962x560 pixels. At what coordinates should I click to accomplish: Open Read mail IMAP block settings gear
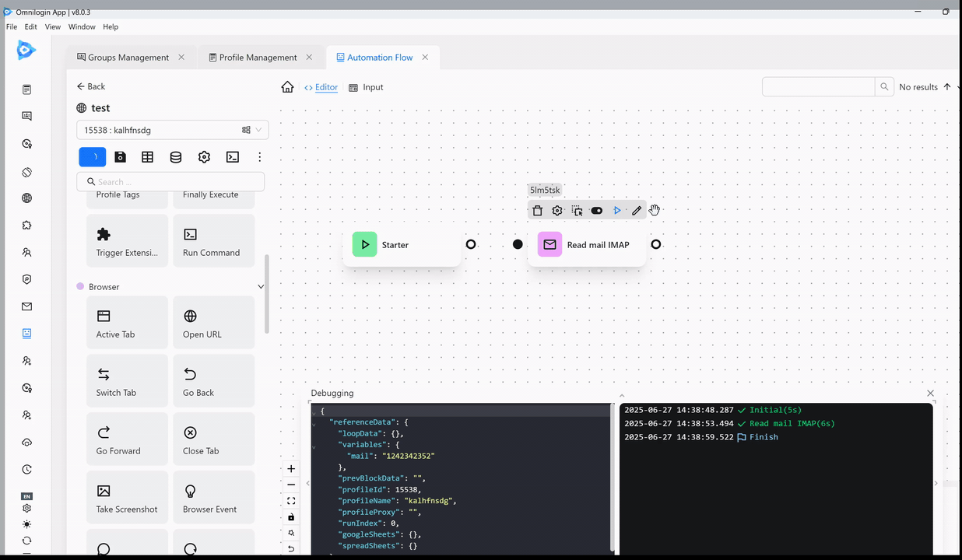(557, 211)
